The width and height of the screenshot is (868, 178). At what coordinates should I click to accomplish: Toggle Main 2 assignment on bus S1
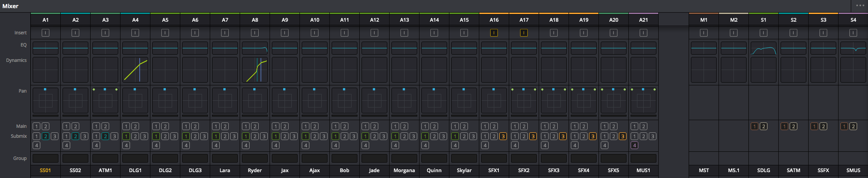pos(763,126)
